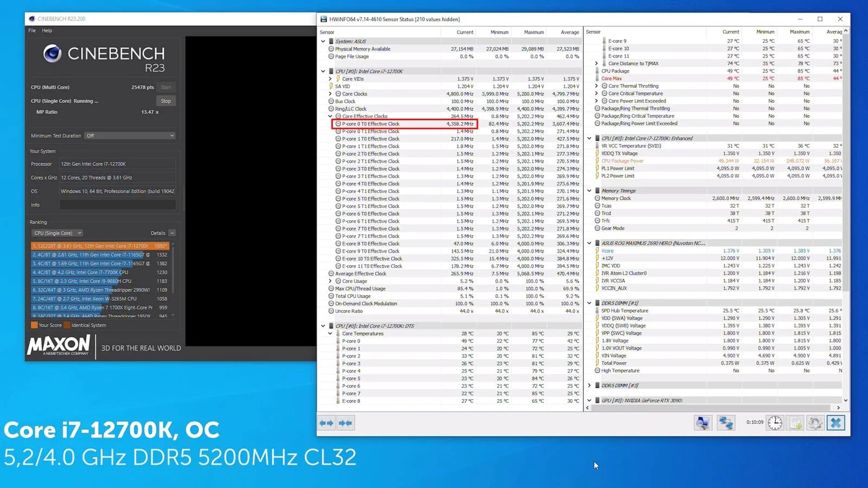Collapse CPU [#0] Intel Core i7-12700K group
Viewport: 868px width, 488px height.
tap(323, 72)
